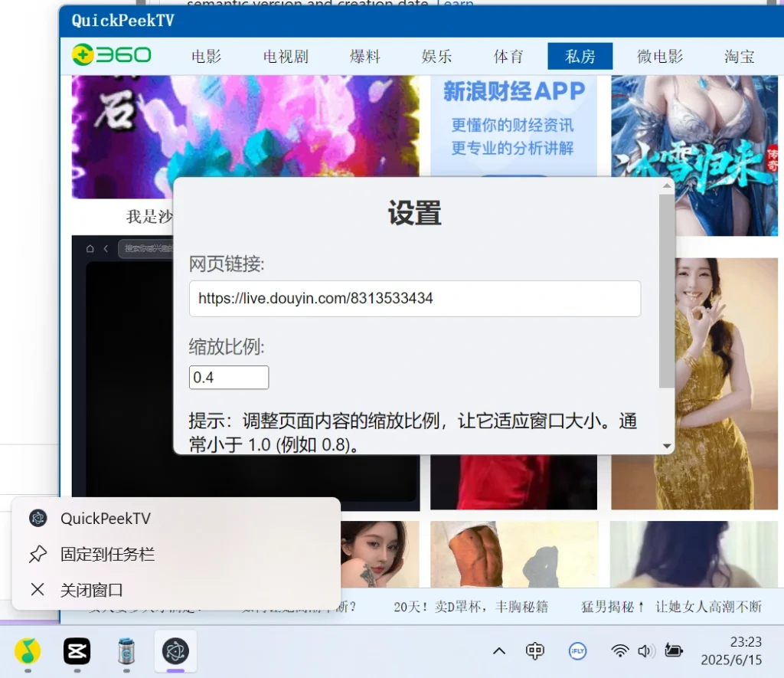Open the 新浪财经APP advertisement banner
Image resolution: width=784 pixels, height=678 pixels.
(x=514, y=126)
